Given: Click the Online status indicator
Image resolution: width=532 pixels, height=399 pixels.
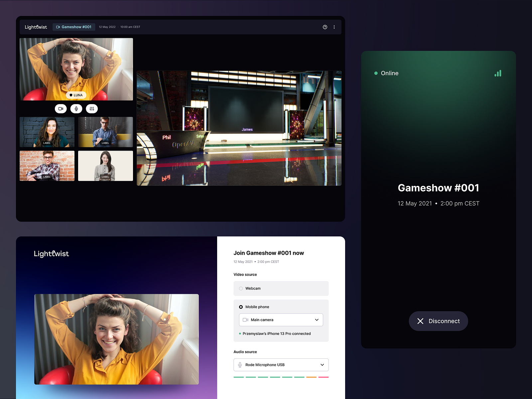Looking at the screenshot, I should pos(386,73).
